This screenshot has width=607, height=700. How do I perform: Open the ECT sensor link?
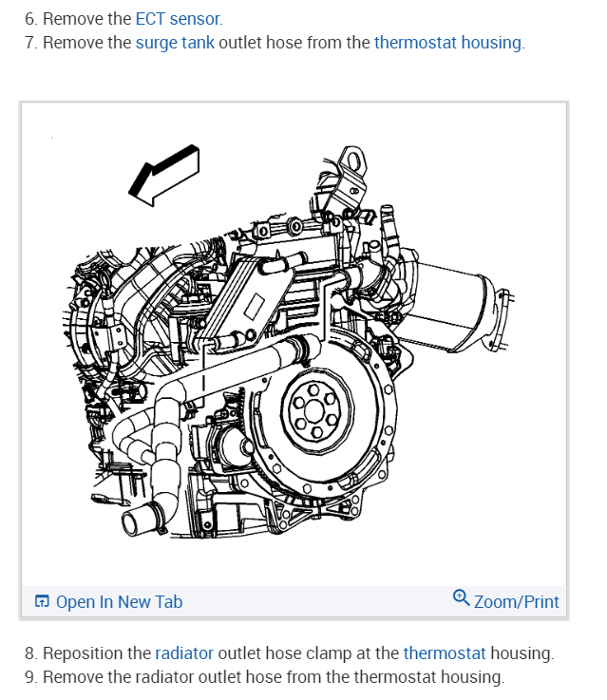coord(178,19)
